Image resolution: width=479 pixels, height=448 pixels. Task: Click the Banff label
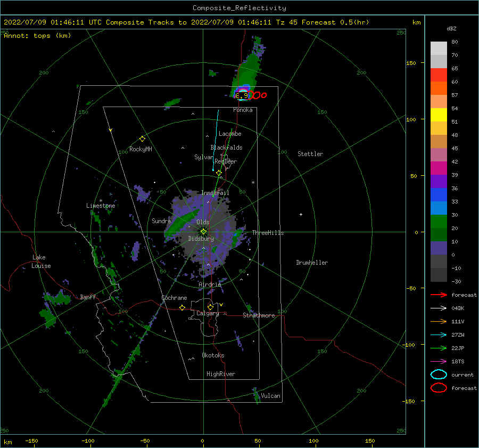(x=88, y=297)
